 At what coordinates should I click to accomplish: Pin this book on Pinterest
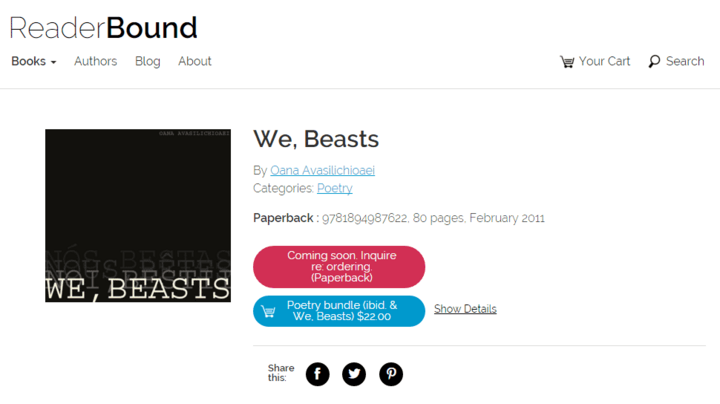pyautogui.click(x=391, y=374)
